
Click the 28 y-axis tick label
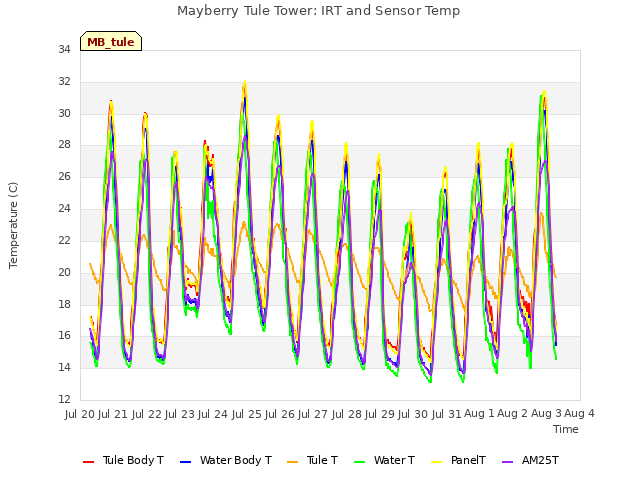[64, 145]
